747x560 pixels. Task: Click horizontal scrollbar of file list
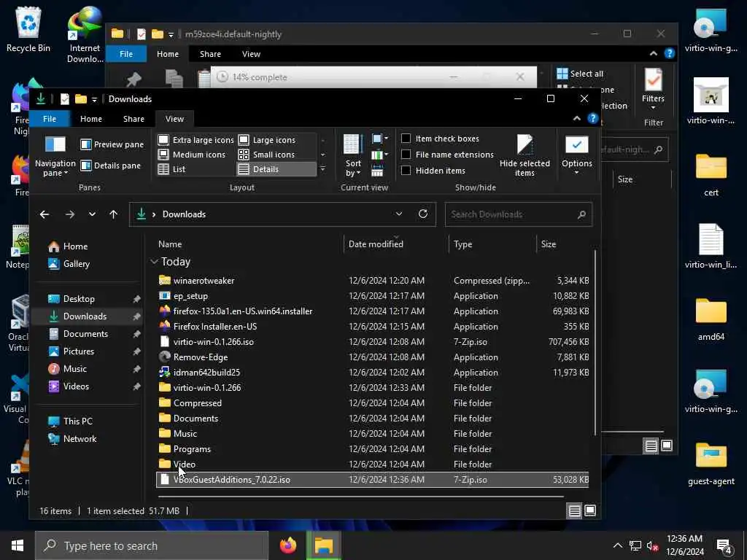pos(360,496)
